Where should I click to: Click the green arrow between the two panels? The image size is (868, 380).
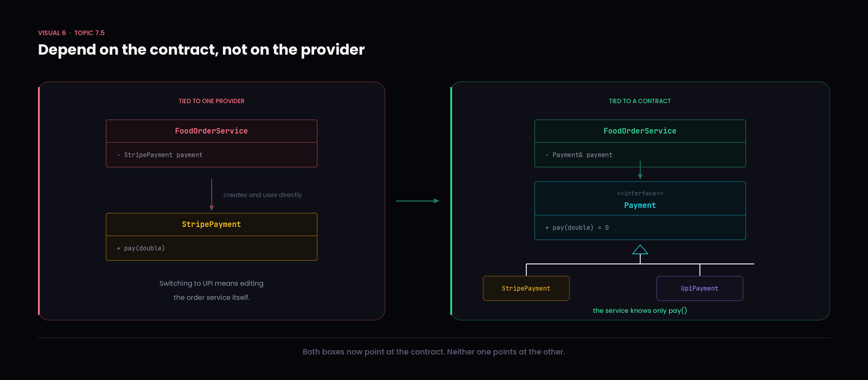[x=418, y=201]
